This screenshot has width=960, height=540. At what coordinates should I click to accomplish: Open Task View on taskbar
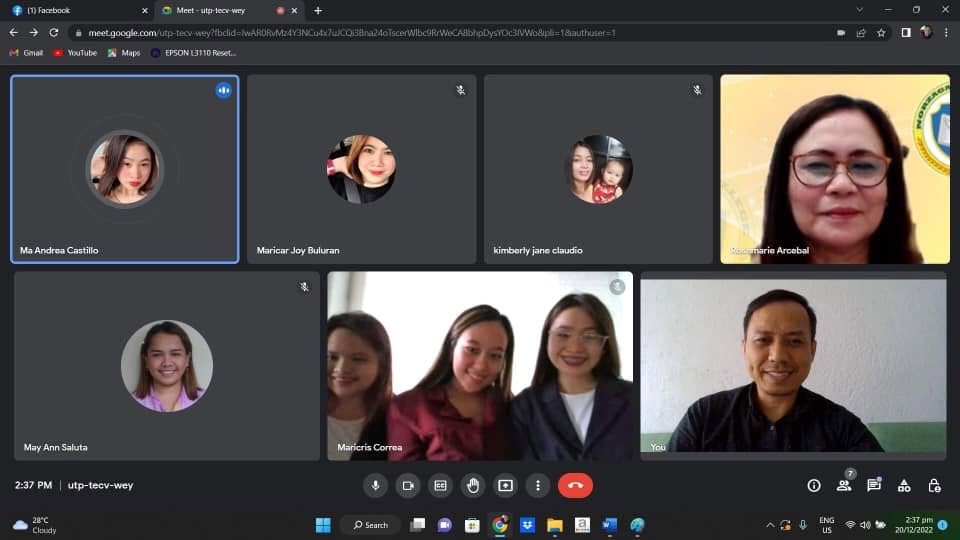click(x=418, y=525)
